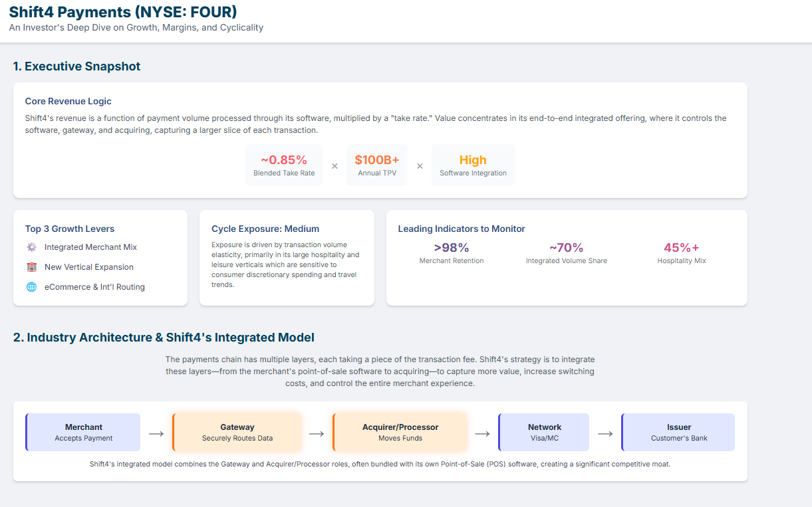Click the subtitle An Investor's Deep Dive
The width and height of the screenshot is (812, 507).
pyautogui.click(x=136, y=28)
